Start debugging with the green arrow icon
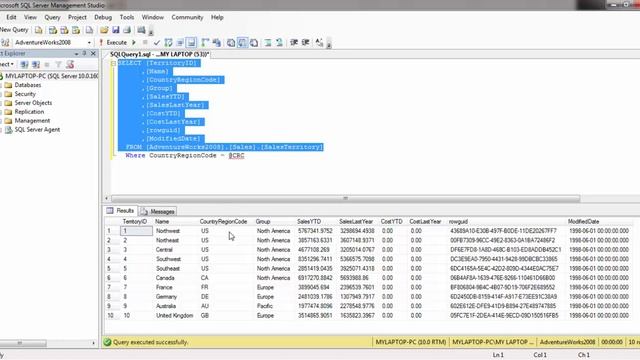Screen dimensions: 640x360 [x=133, y=42]
